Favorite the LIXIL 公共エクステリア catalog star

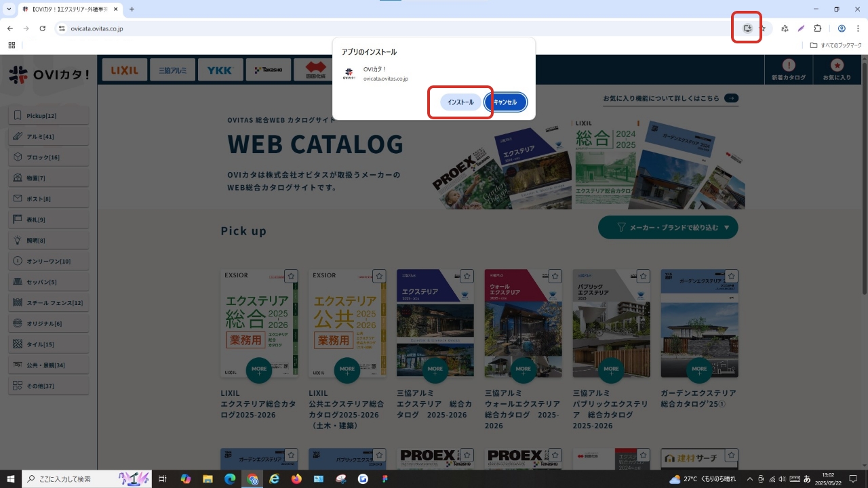[x=379, y=276]
